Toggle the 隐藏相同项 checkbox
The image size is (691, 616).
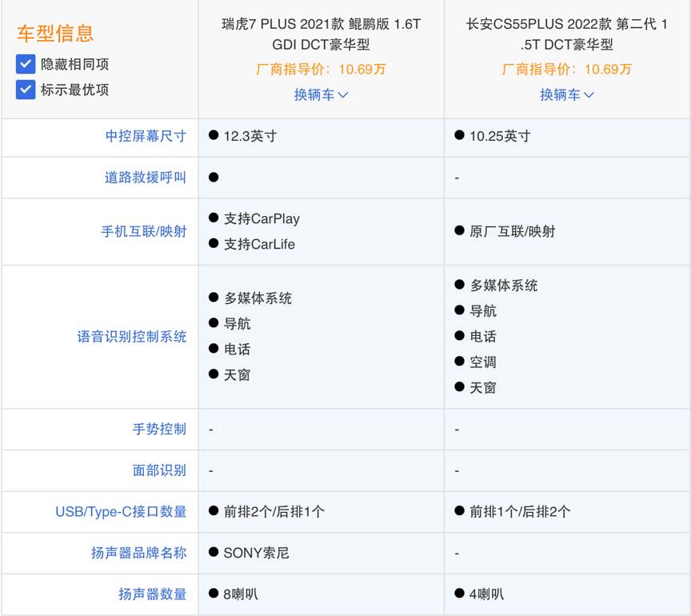click(x=26, y=64)
